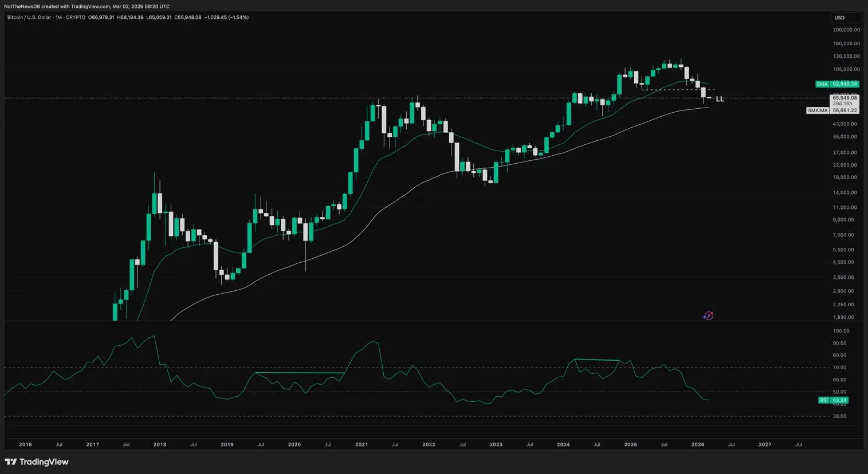Click the 2020 label on the time axis
Viewport: 868px width, 474px height.
coord(294,444)
